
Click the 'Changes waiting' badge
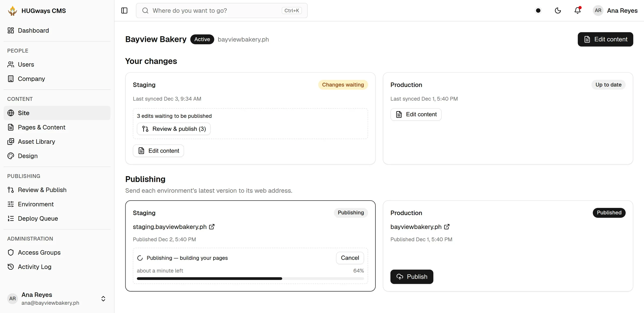pyautogui.click(x=343, y=85)
